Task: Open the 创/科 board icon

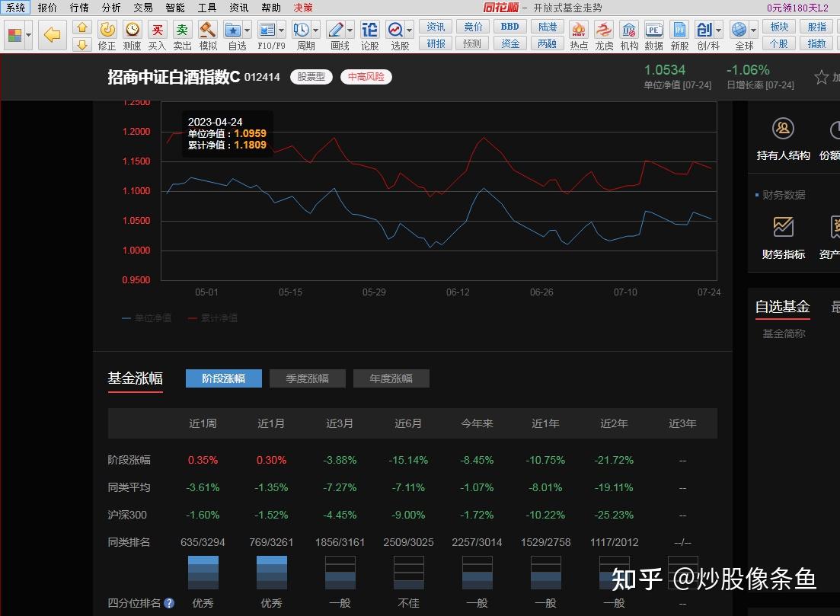Action: 704,30
